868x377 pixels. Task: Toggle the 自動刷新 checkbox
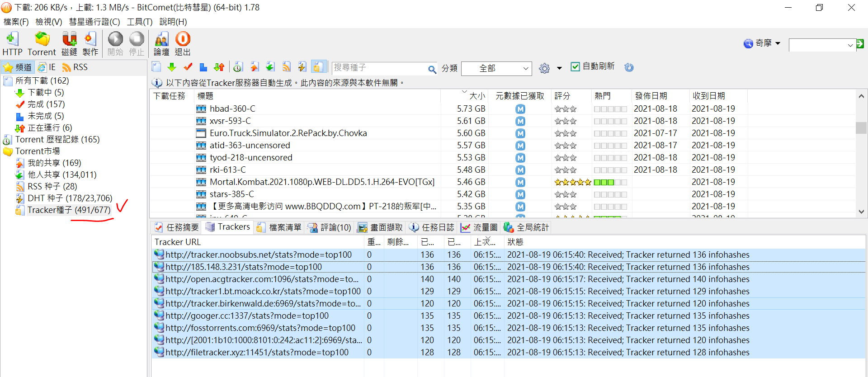[x=575, y=66]
